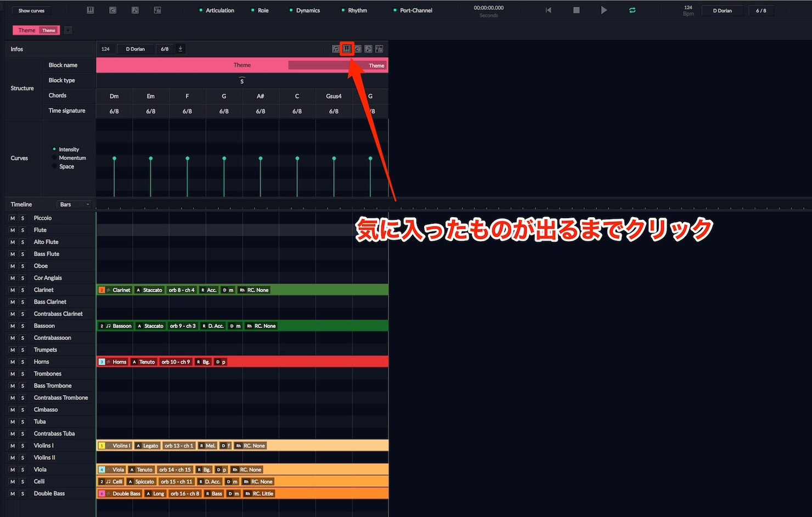Select the nested Theme sub-block in Block name
Screen dimensions: 812x517
pos(338,65)
